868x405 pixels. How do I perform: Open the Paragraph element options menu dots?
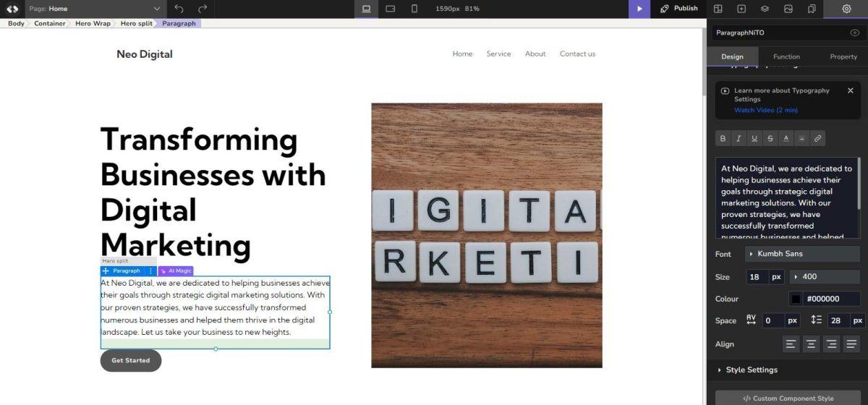150,271
